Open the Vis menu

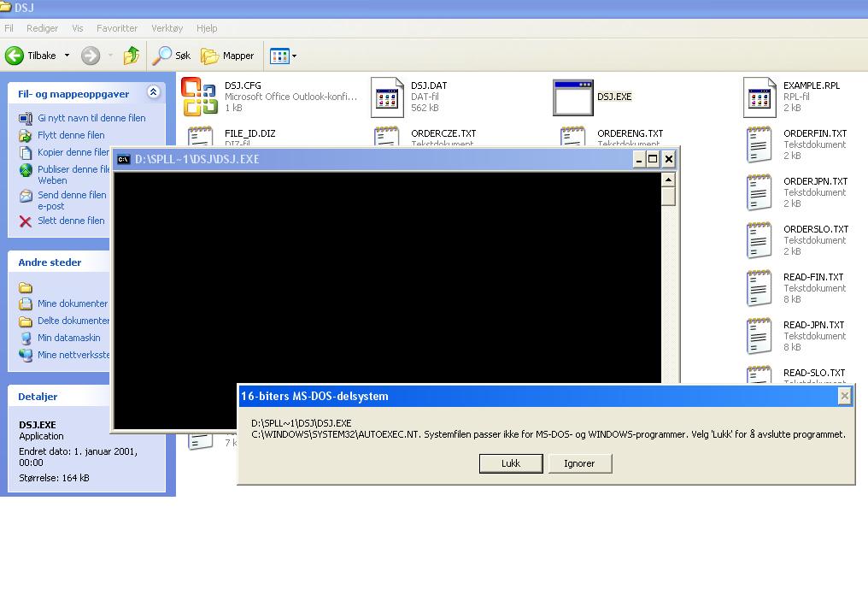tap(78, 28)
